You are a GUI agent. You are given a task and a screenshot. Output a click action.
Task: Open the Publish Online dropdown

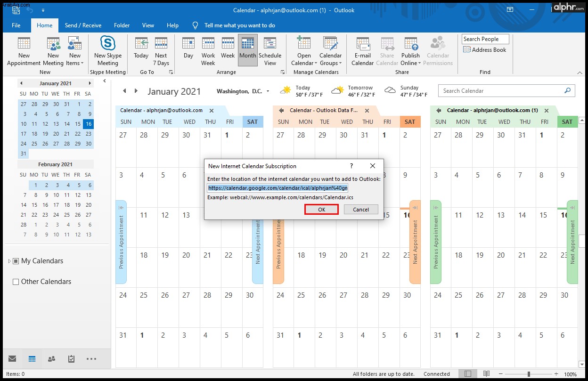click(411, 52)
